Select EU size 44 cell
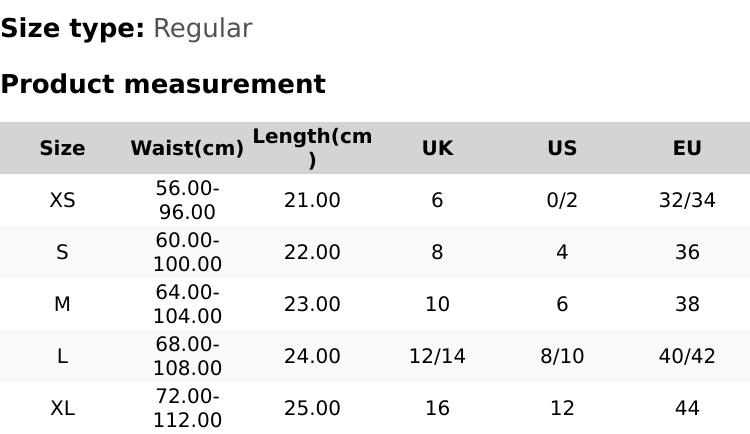Image resolution: width=750 pixels, height=434 pixels. [x=687, y=408]
